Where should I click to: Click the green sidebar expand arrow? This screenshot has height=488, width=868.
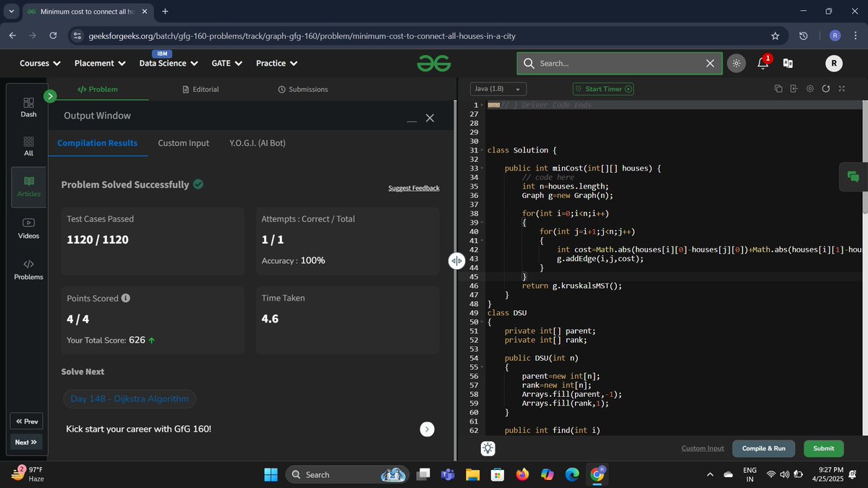pyautogui.click(x=50, y=95)
